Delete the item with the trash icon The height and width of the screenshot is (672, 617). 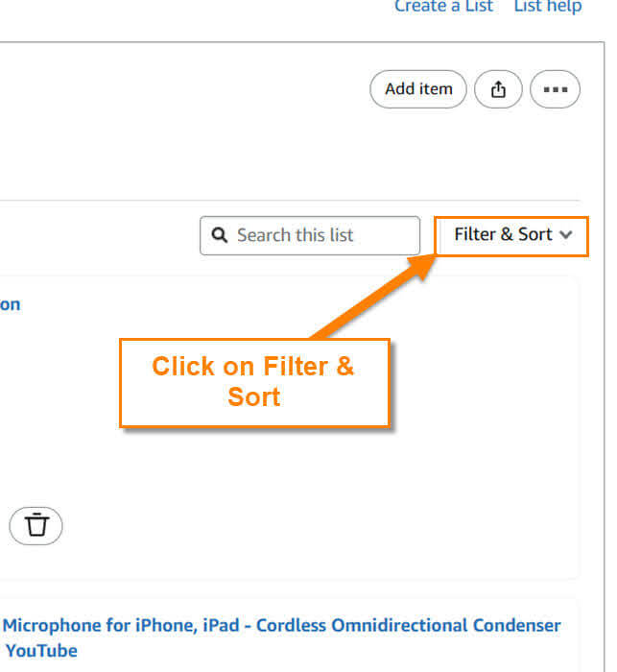(x=36, y=525)
